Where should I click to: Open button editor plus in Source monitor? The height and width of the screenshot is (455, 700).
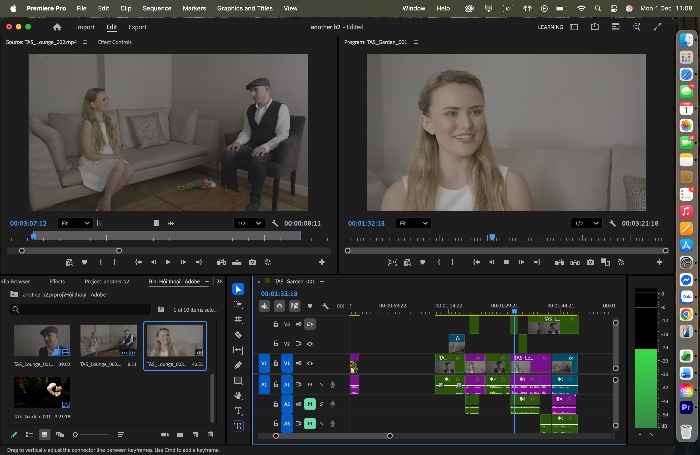click(x=321, y=263)
